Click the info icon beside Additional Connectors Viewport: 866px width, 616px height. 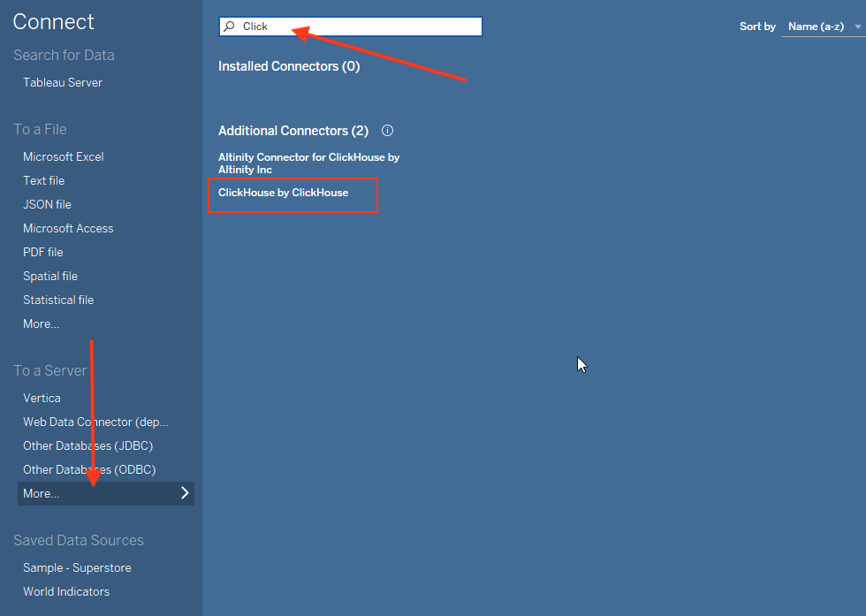point(387,130)
